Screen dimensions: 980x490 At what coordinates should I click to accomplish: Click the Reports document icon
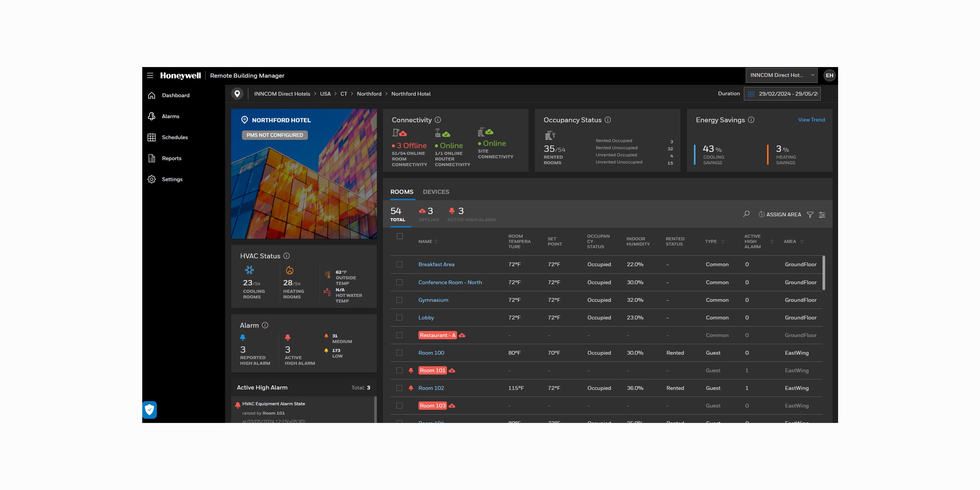(151, 158)
